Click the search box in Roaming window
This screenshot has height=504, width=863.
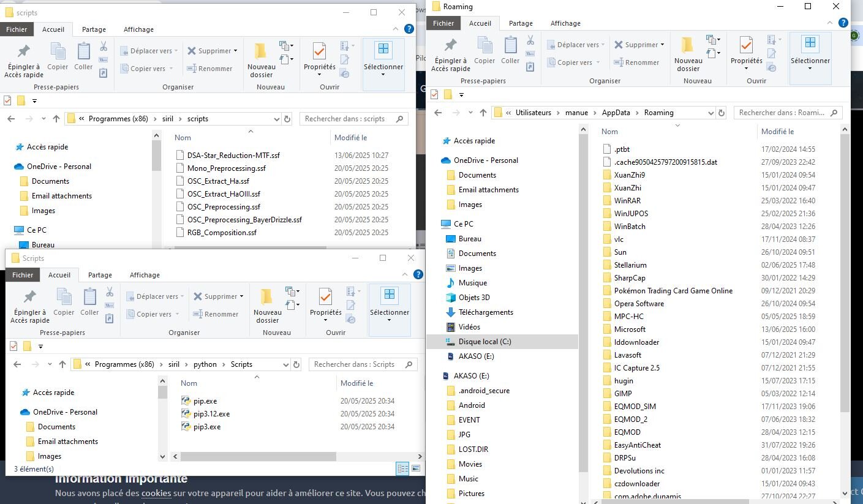(x=788, y=113)
